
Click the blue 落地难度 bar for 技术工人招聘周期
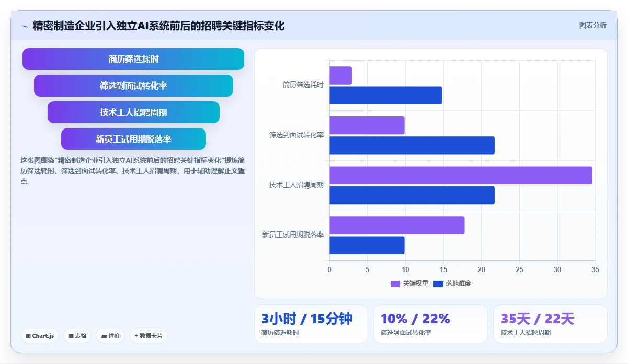[x=412, y=195]
